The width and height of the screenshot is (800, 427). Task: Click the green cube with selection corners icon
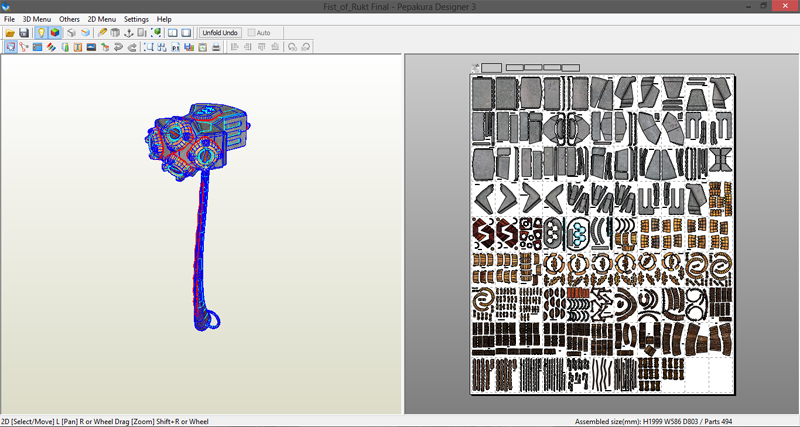click(156, 33)
